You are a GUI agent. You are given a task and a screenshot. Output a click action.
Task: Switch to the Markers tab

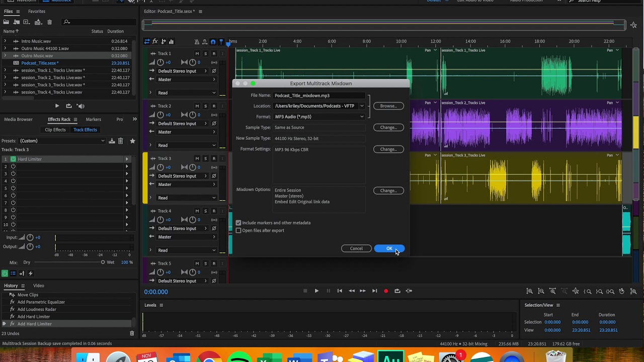click(93, 120)
